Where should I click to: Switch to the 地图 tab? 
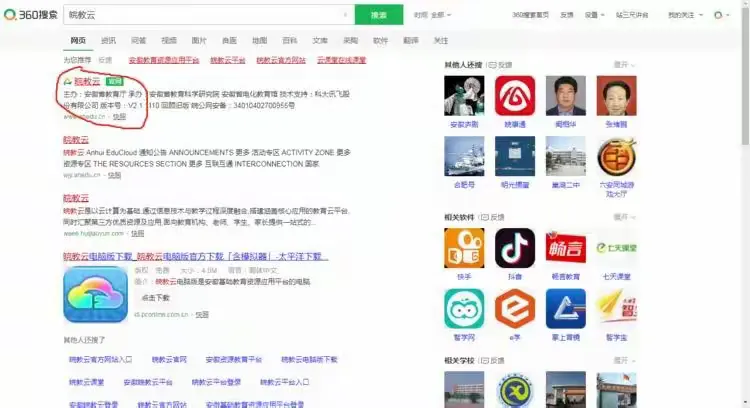click(x=259, y=41)
